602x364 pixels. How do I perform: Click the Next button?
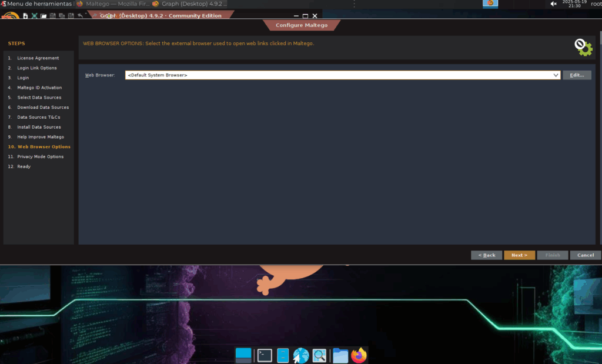tap(519, 255)
